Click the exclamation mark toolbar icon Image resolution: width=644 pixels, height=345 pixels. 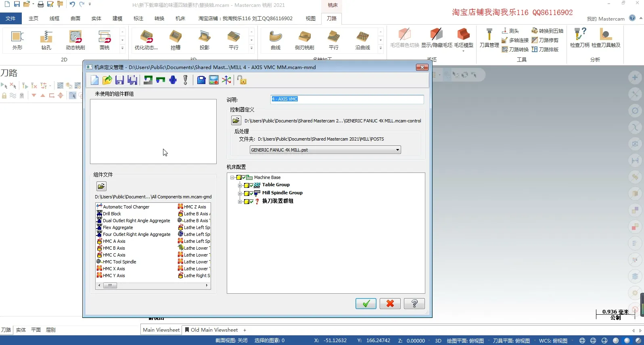(x=186, y=80)
